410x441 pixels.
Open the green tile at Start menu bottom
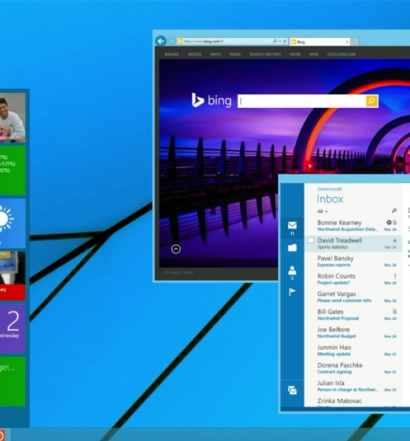tap(13, 381)
